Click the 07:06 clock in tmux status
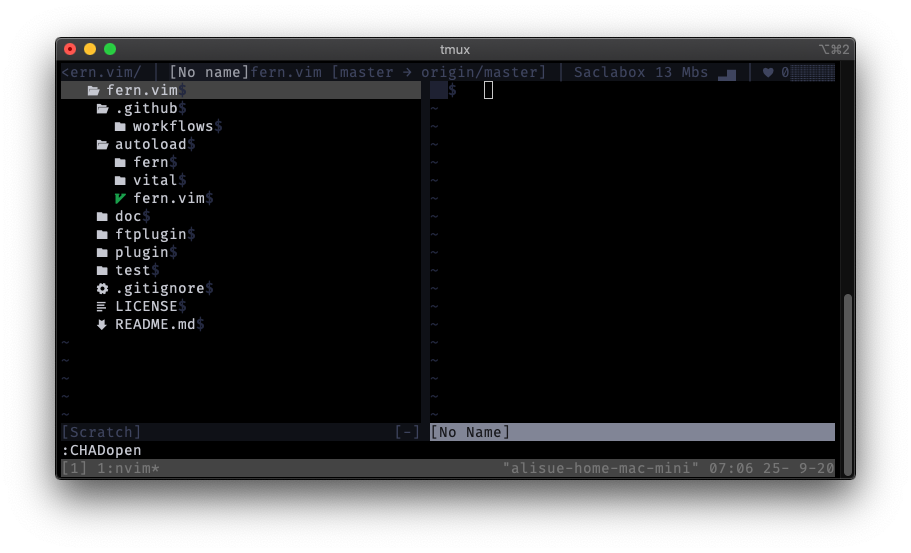The height and width of the screenshot is (553, 911). [731, 468]
